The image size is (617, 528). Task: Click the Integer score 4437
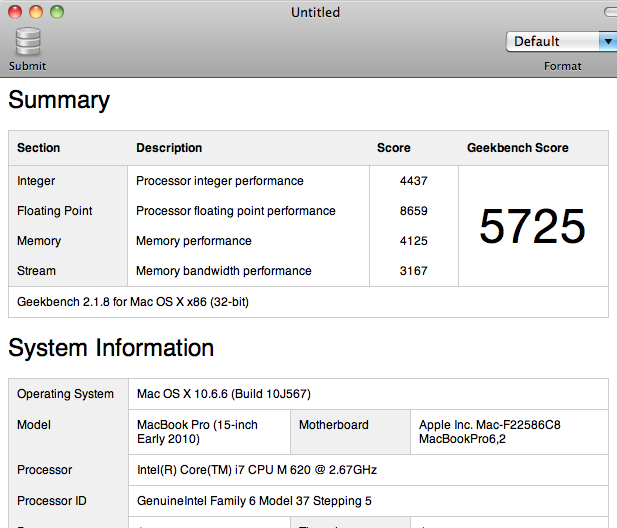point(414,181)
